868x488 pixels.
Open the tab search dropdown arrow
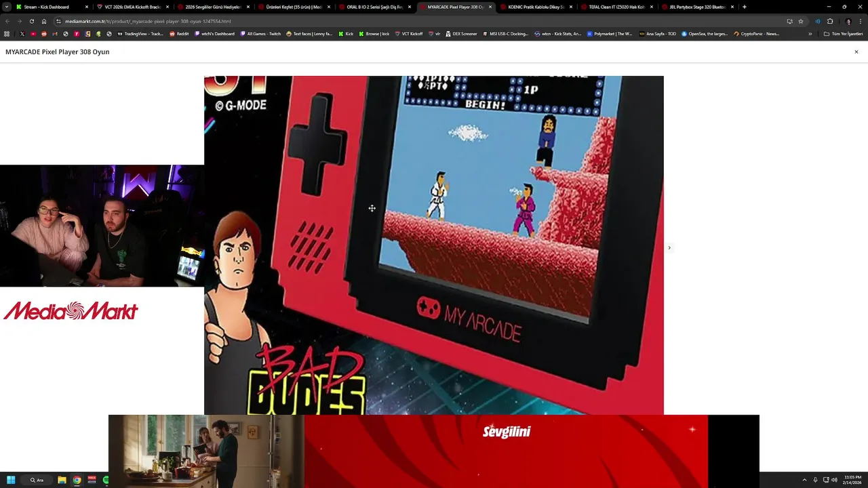[x=7, y=7]
